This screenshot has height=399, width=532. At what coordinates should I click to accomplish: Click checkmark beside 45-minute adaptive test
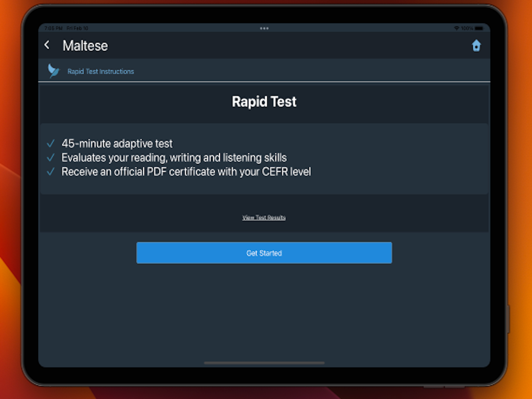(51, 144)
